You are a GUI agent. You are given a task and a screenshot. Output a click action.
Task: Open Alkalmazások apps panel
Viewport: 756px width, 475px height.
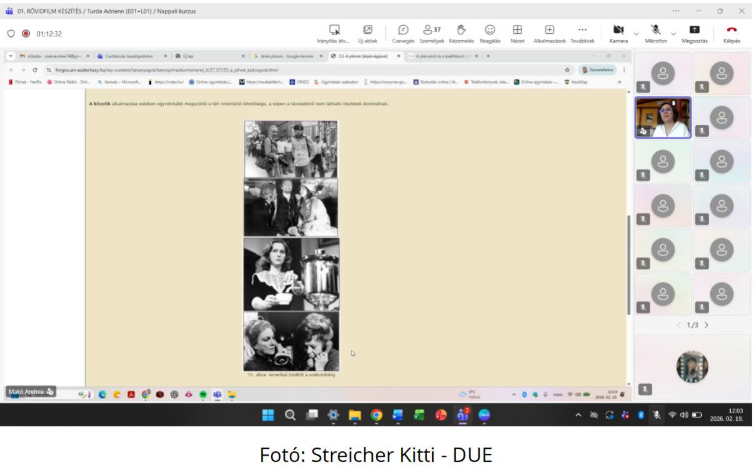[x=549, y=34]
